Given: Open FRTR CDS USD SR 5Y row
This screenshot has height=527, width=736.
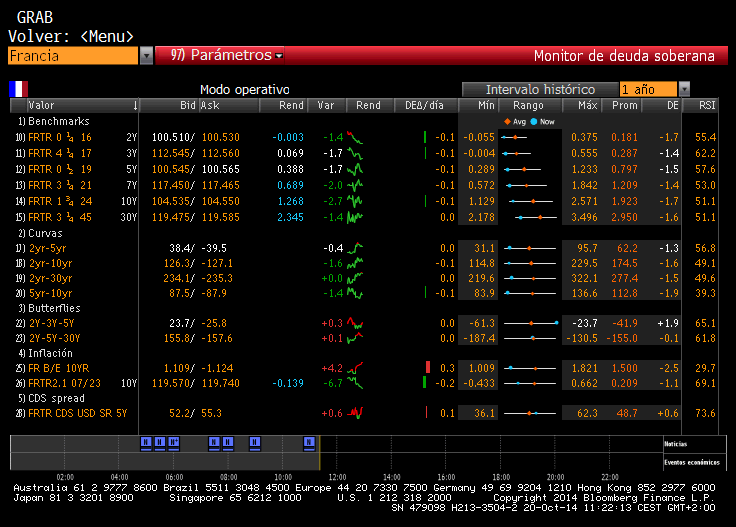Looking at the screenshot, I should coord(77,413).
